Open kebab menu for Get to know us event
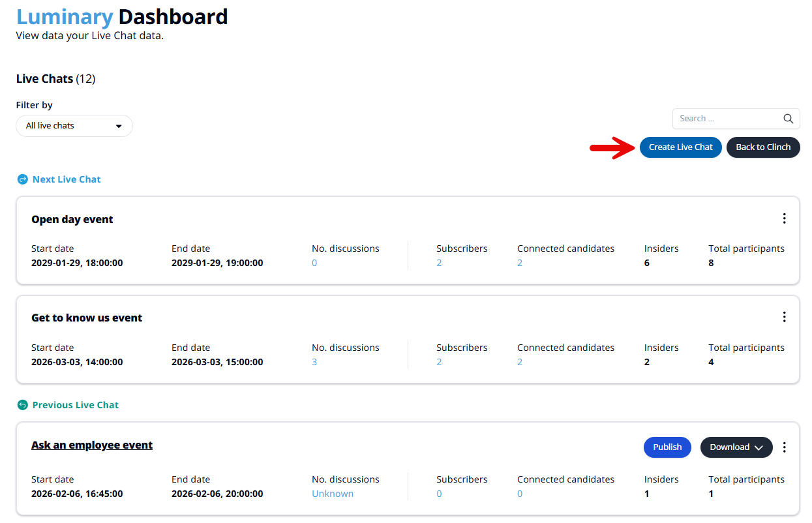The image size is (812, 523). (x=785, y=317)
